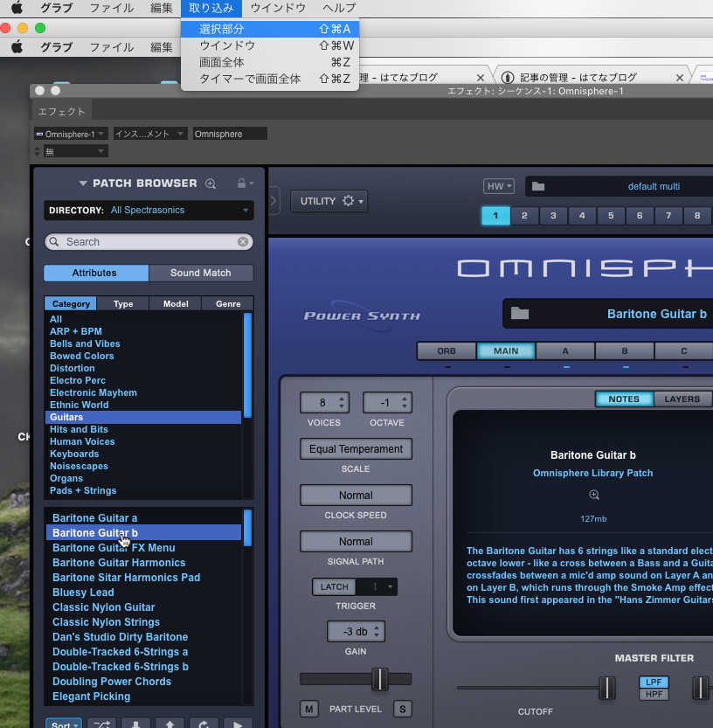The height and width of the screenshot is (728, 713).
Task: Toggle the part Mute M button
Action: pos(308,709)
